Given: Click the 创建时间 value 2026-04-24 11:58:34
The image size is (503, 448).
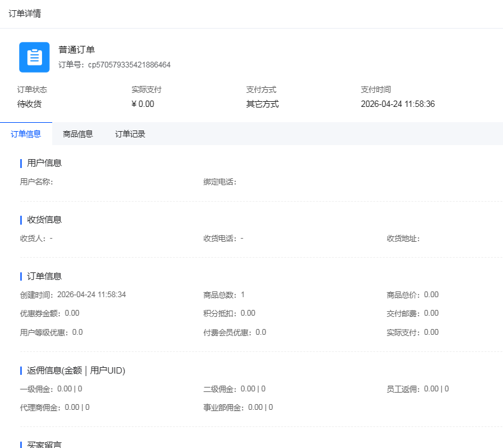Looking at the screenshot, I should tap(91, 295).
